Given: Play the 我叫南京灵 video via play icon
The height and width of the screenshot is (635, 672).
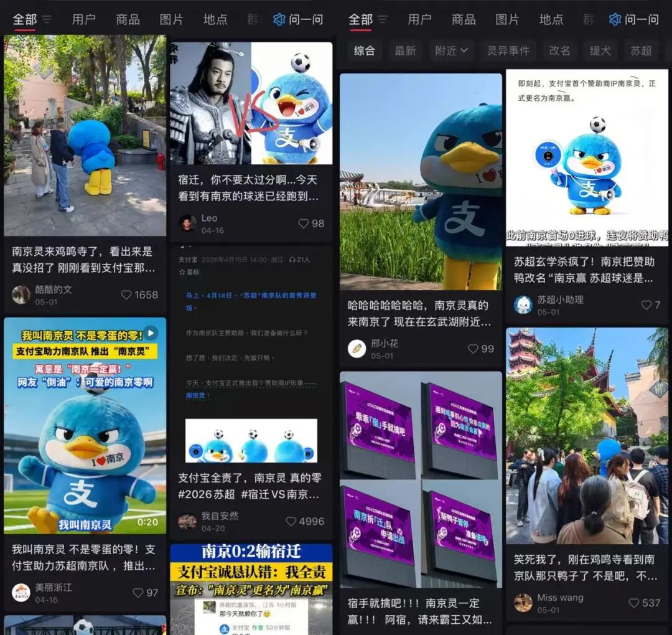Looking at the screenshot, I should 151,332.
